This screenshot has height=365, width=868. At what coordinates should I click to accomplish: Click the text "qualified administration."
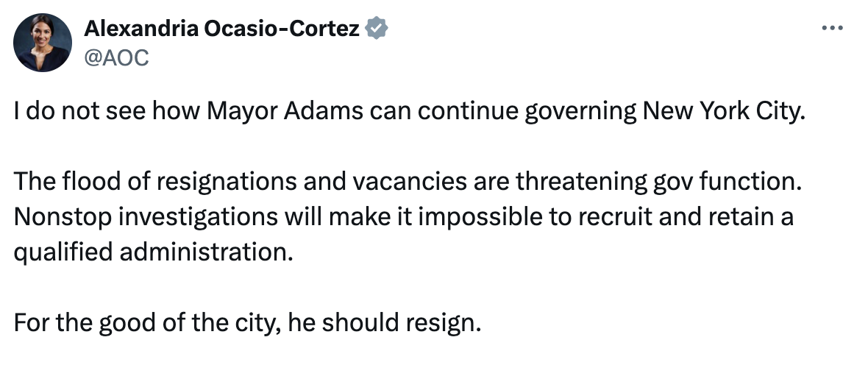coord(153,252)
